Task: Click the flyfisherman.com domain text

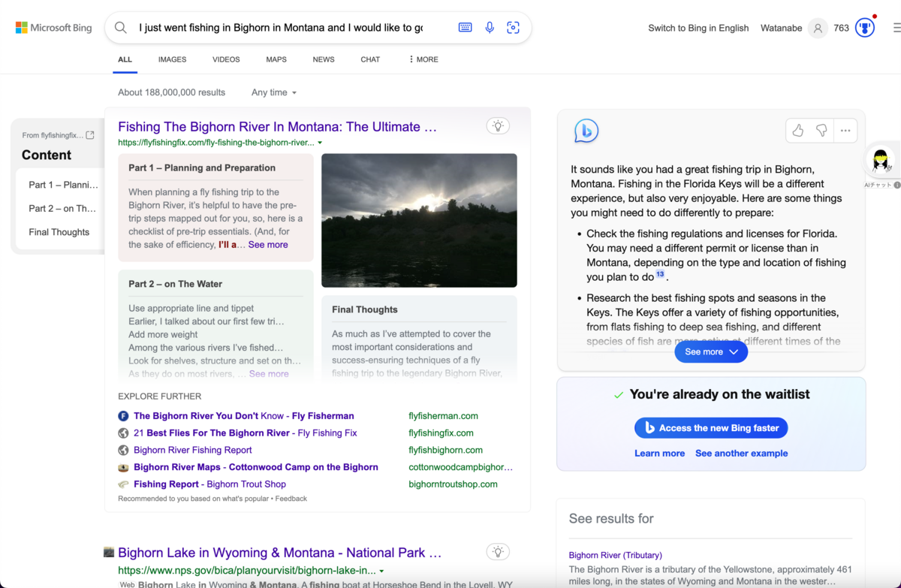Action: coord(443,416)
